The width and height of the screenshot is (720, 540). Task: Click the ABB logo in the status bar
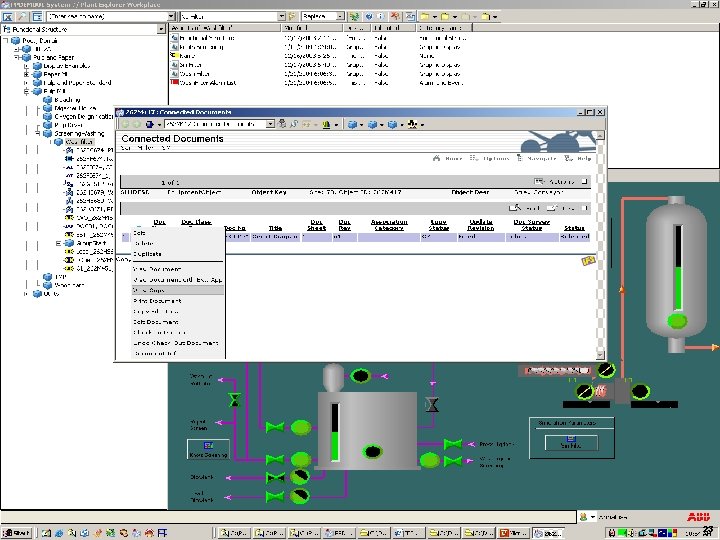tap(698, 516)
